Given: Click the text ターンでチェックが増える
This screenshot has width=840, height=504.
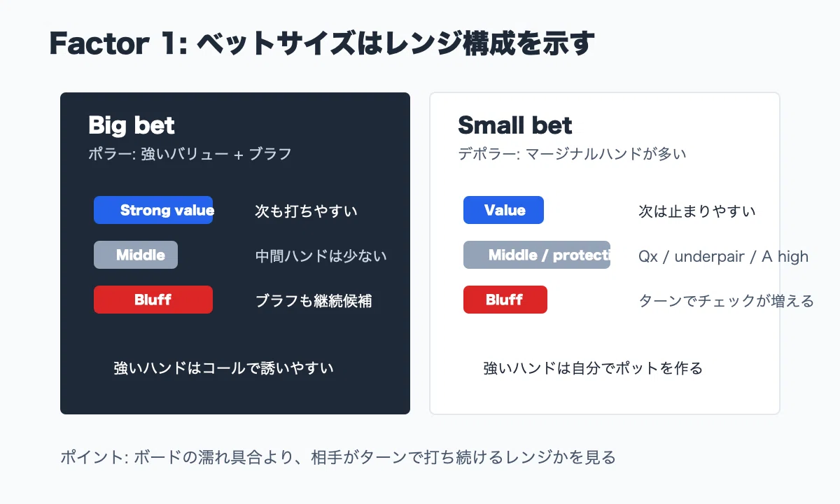Looking at the screenshot, I should coord(727,300).
